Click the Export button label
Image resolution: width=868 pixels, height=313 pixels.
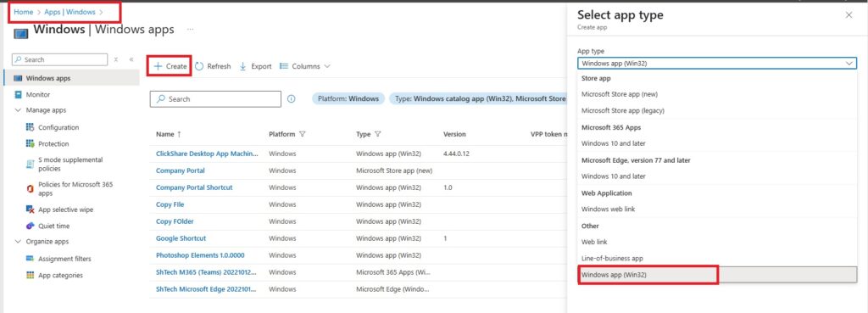[x=261, y=66]
